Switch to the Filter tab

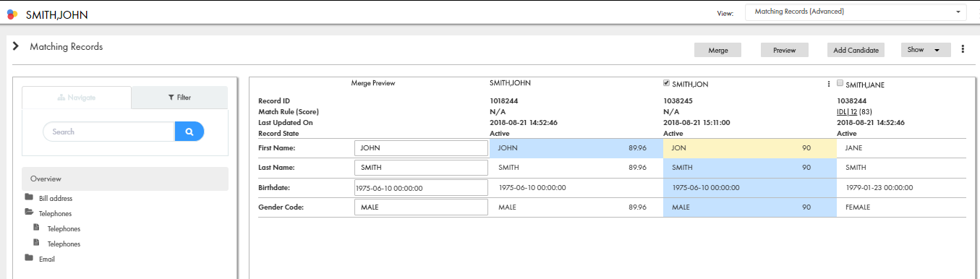179,97
